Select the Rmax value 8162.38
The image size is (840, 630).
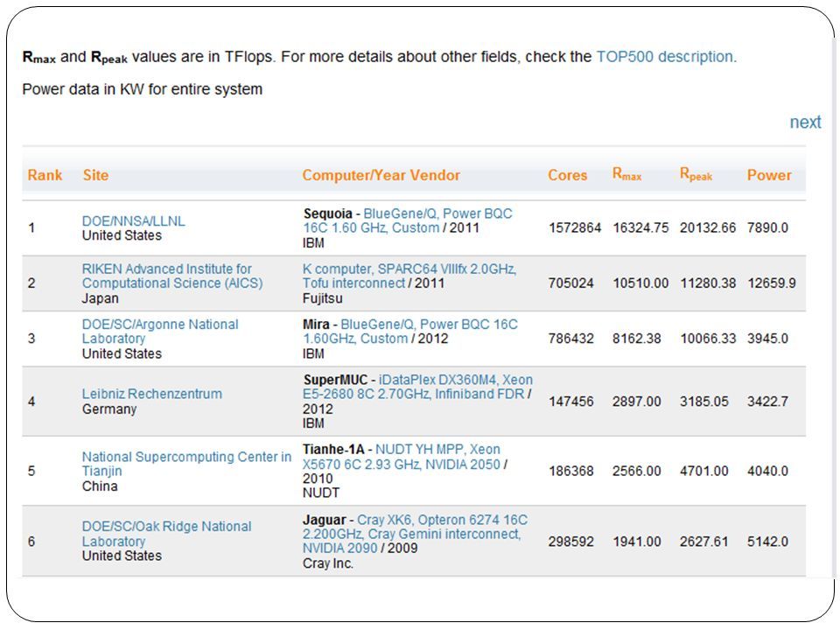(637, 339)
